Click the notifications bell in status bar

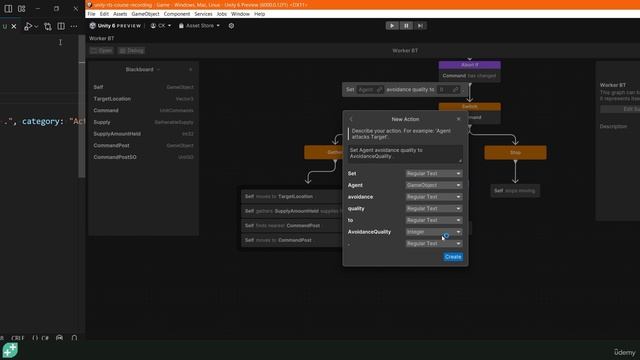pyautogui.click(x=74, y=338)
